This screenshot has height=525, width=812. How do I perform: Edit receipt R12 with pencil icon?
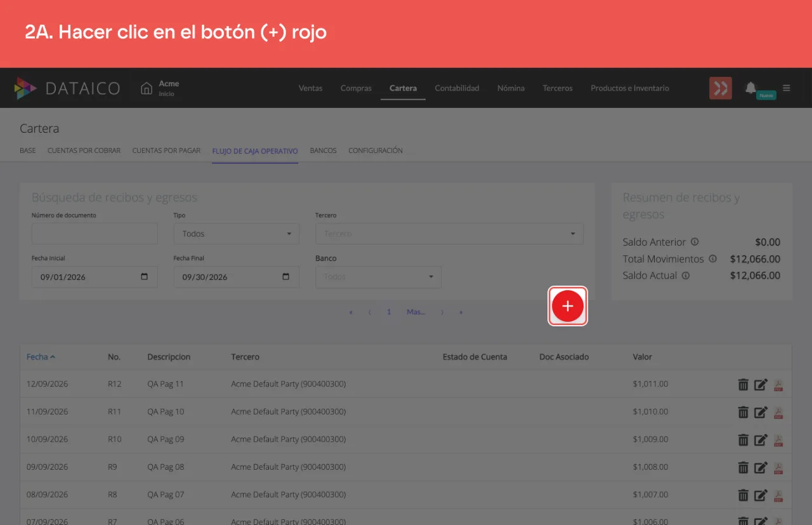(x=761, y=384)
